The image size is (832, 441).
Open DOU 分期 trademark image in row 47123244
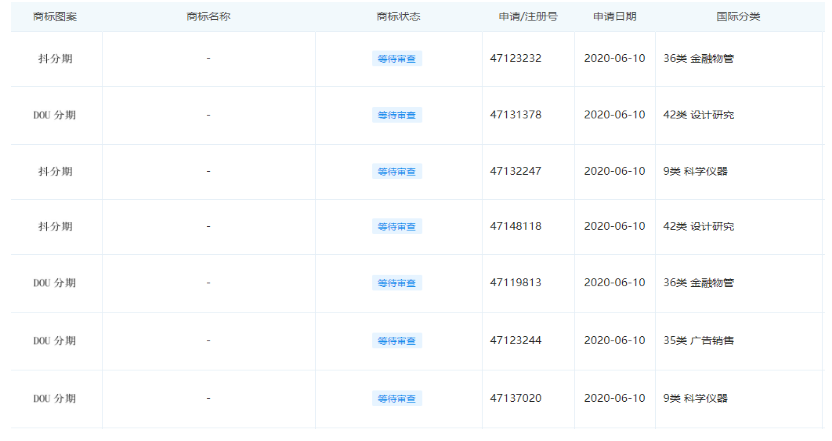pos(55,341)
